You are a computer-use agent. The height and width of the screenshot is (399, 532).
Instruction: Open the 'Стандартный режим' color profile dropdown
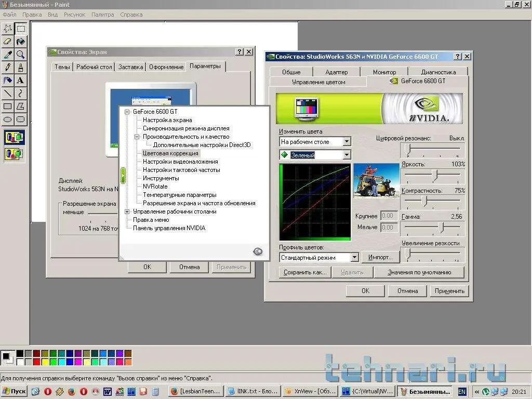(354, 257)
